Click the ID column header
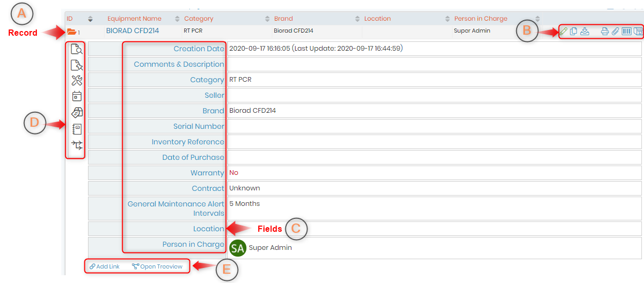 (x=70, y=19)
